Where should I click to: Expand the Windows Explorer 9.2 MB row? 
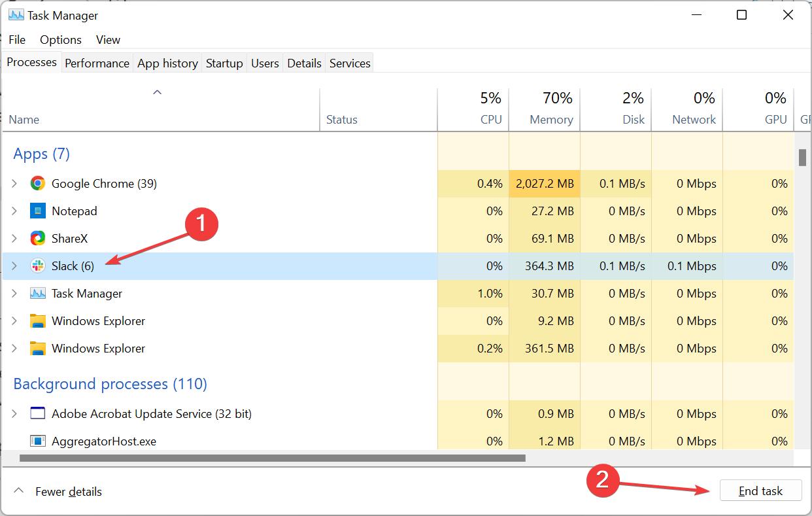point(14,321)
